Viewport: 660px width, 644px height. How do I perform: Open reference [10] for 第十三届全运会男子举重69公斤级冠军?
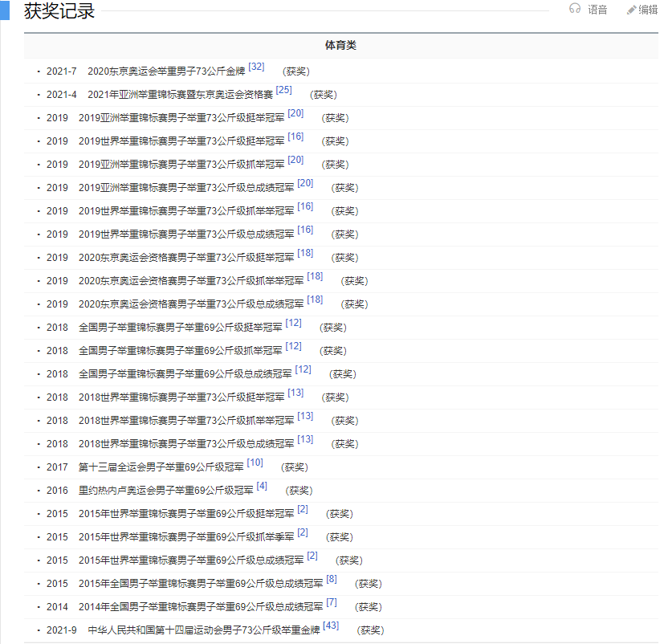tap(255, 463)
